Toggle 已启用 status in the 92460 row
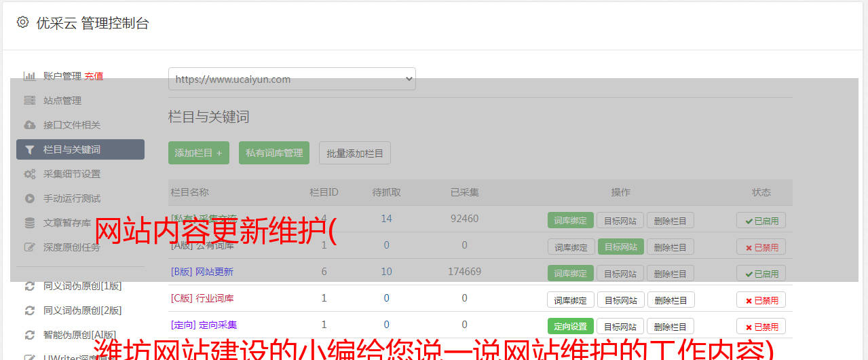The image size is (868, 360). tap(761, 220)
